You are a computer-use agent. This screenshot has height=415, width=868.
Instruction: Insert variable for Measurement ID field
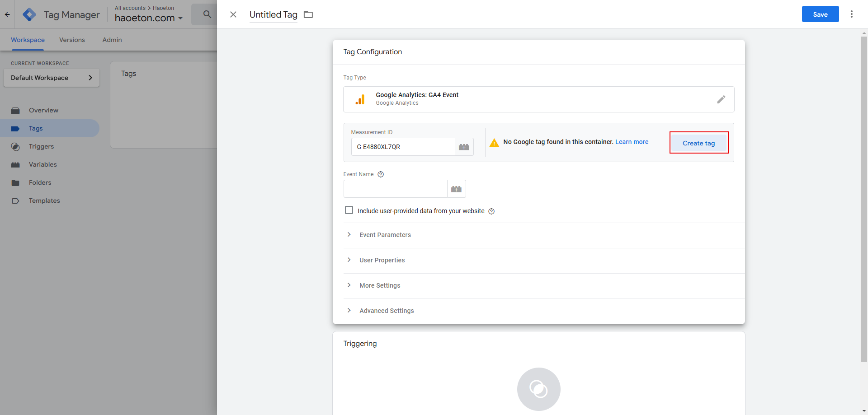pos(464,147)
